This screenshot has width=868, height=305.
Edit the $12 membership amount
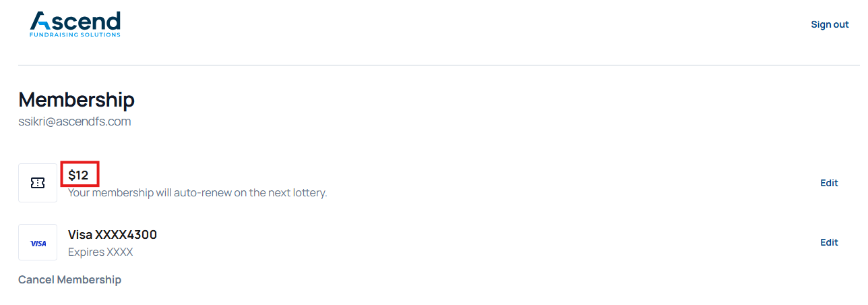point(829,183)
